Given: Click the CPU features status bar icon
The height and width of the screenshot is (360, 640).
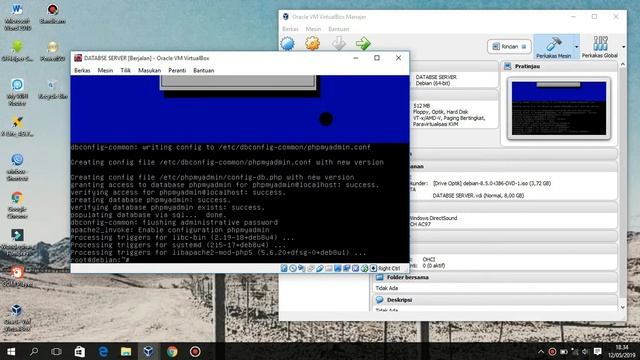Looking at the screenshot, I should [x=356, y=268].
